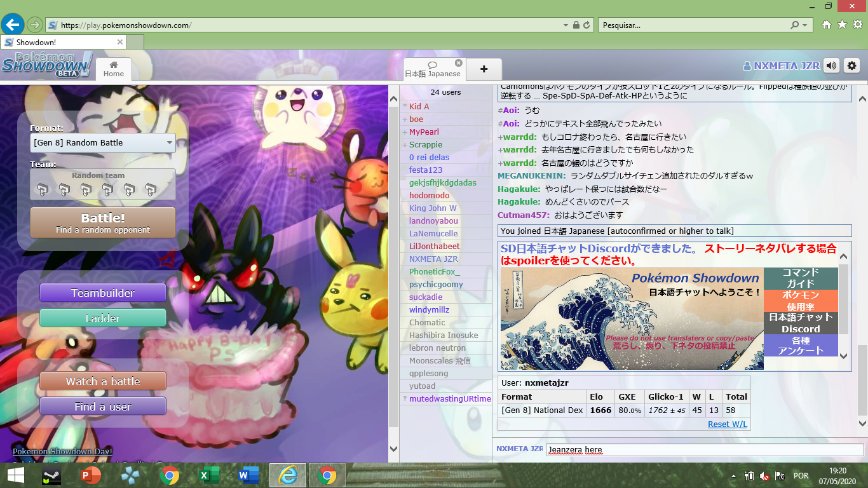Click the browser address bar
868x488 pixels.
(305, 25)
